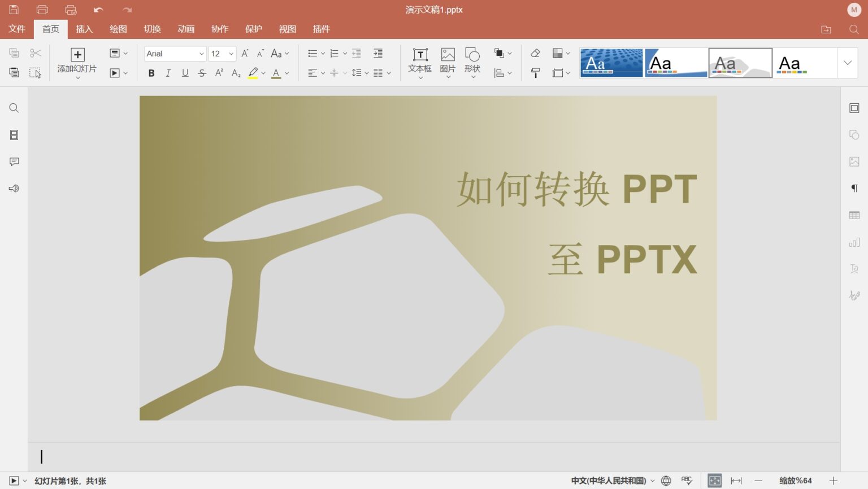Open the font size 12 dropdown
This screenshot has width=868, height=489.
(231, 53)
